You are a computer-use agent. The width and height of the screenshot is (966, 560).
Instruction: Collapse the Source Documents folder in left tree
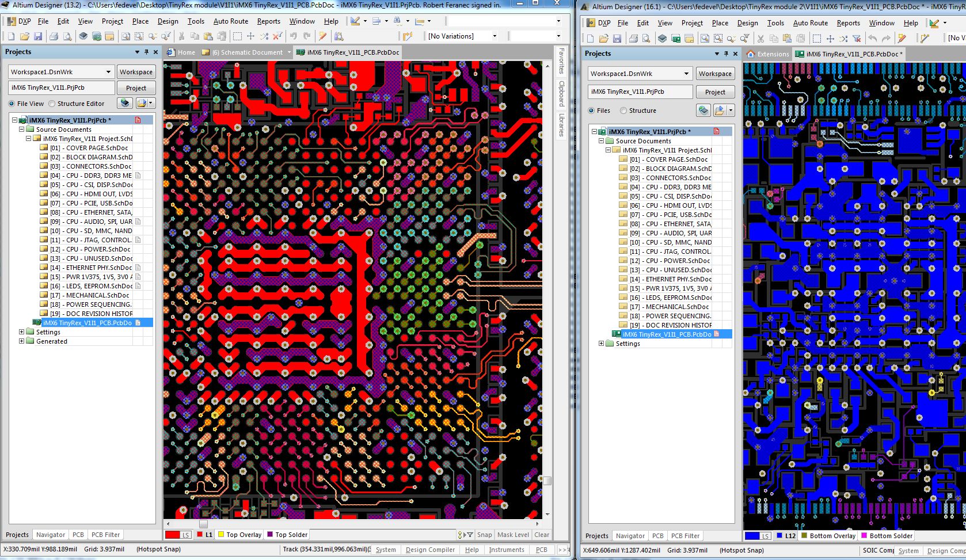[22, 129]
